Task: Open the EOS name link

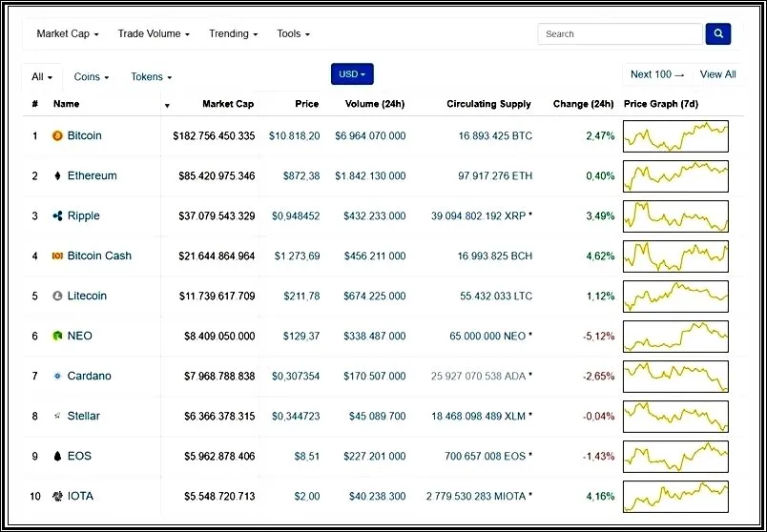Action: (x=79, y=457)
